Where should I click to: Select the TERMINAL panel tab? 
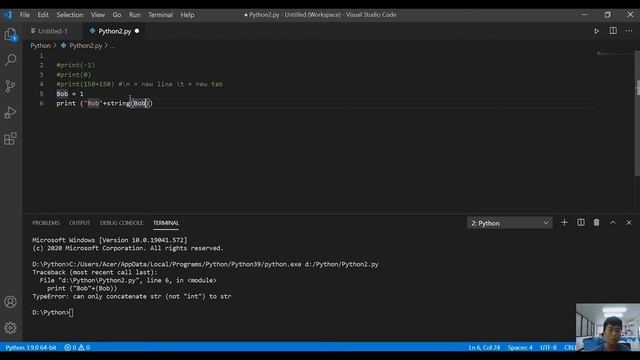coord(166,223)
